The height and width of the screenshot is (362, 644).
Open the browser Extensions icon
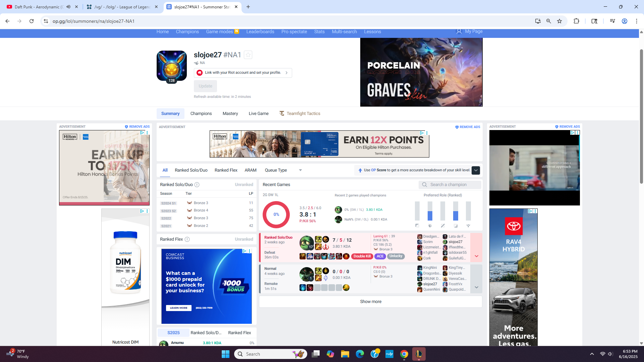(x=576, y=21)
